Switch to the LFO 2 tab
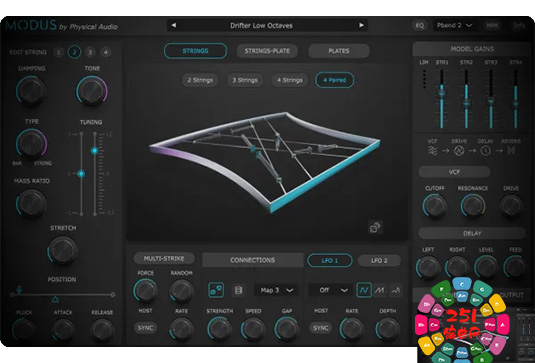535x363 pixels. [379, 260]
